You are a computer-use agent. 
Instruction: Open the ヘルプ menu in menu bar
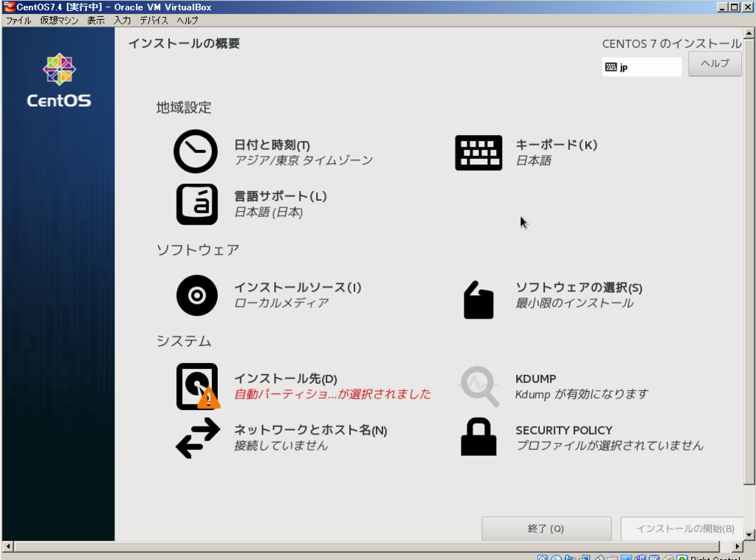[187, 20]
